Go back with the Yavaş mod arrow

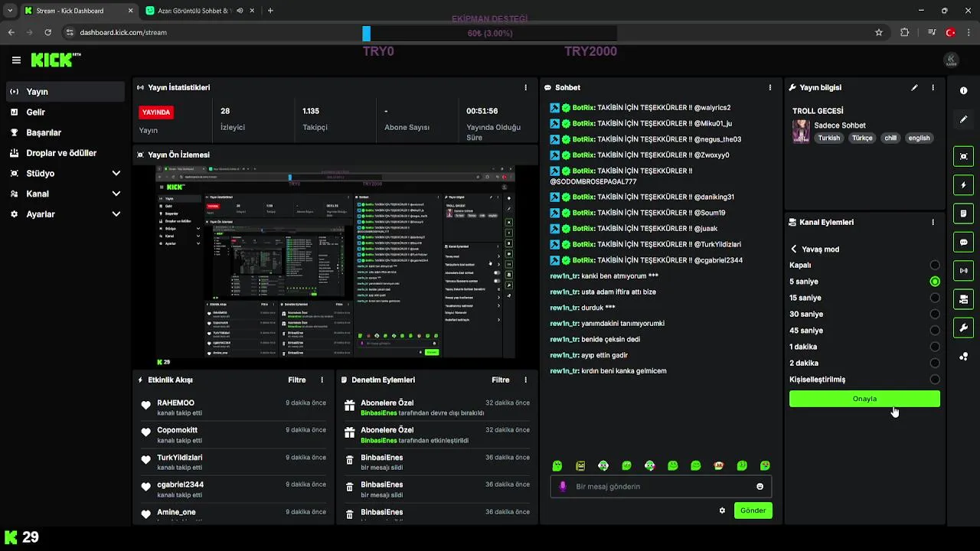(x=794, y=249)
